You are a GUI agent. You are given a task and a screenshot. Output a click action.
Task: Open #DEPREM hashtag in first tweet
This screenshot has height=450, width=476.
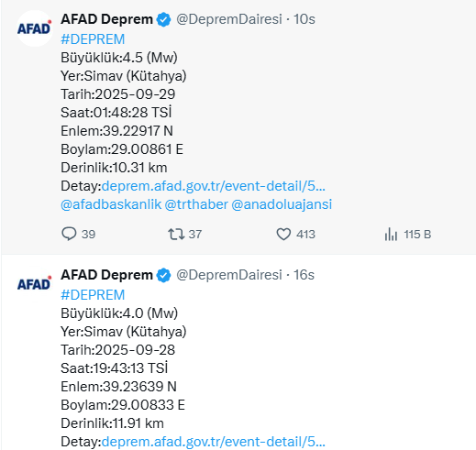click(x=93, y=39)
